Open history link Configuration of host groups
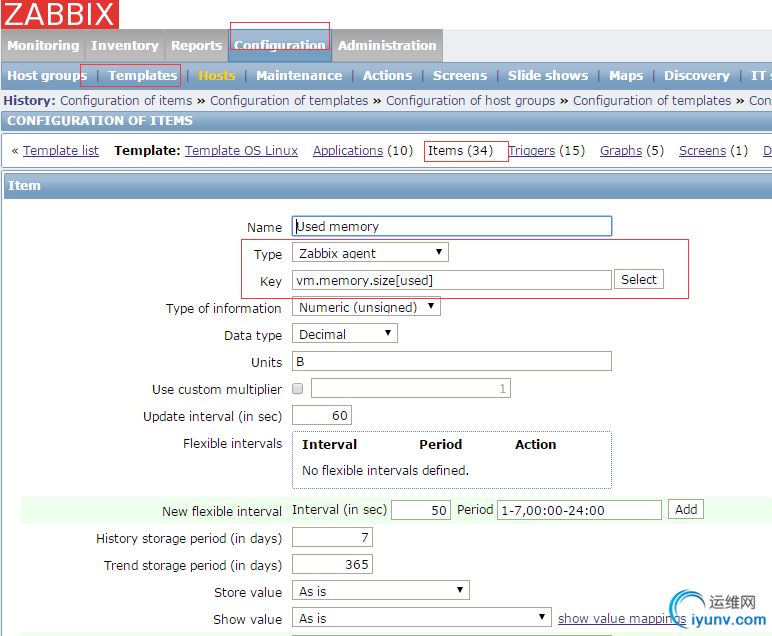Viewport: 772px width, 636px height. tap(470, 100)
